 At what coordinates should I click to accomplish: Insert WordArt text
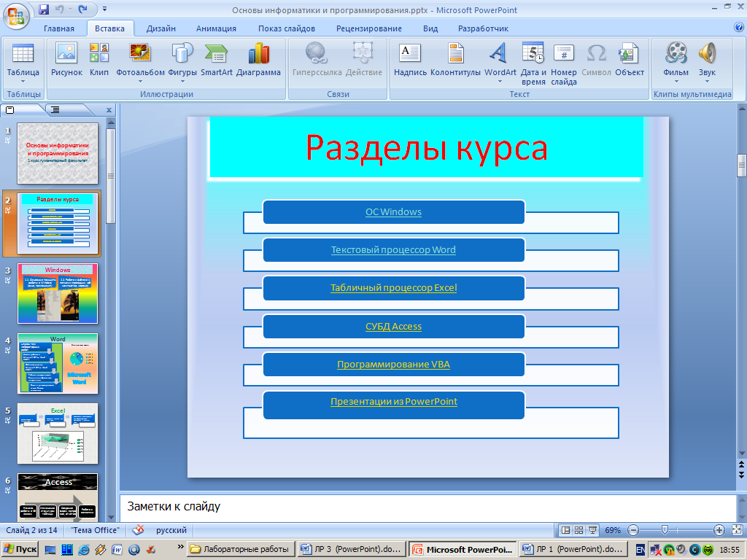pyautogui.click(x=500, y=63)
